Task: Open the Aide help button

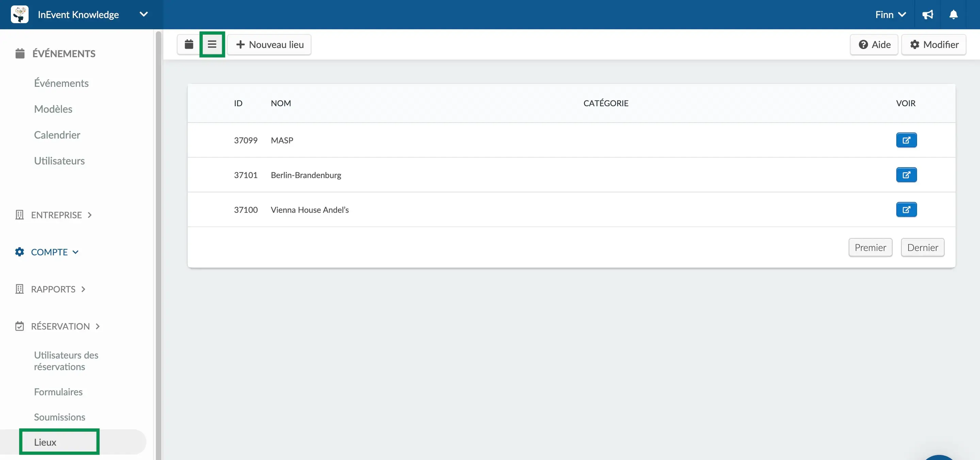Action: tap(874, 45)
